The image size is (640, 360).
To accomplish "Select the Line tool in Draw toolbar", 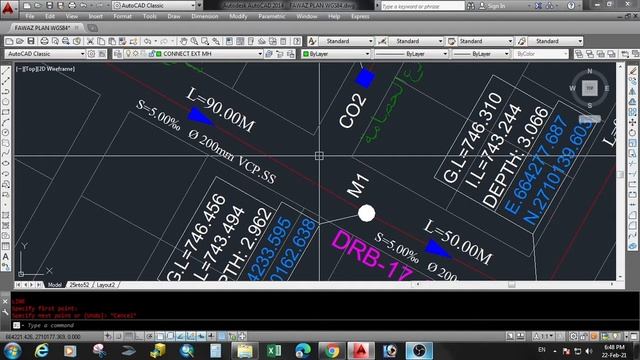I will click(6, 71).
